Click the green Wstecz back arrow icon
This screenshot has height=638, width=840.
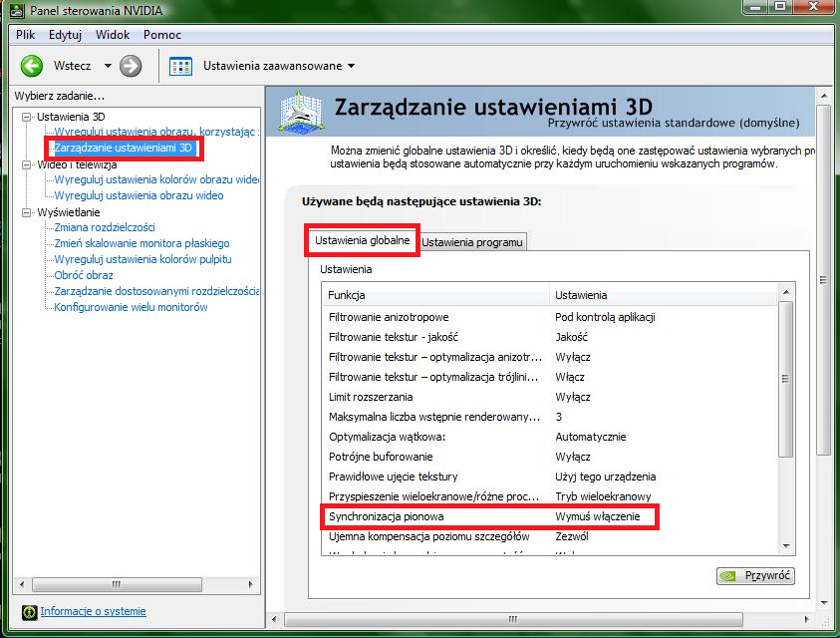[32, 66]
